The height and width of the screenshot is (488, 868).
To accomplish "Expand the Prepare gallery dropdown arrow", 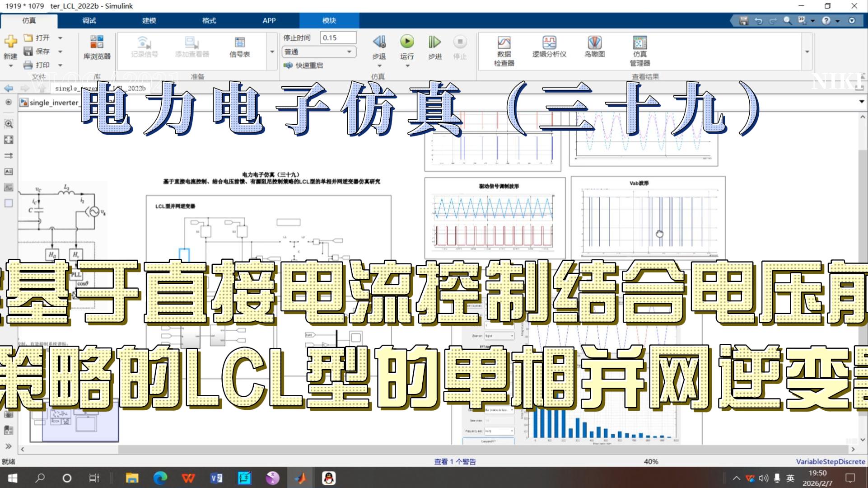I will (x=272, y=52).
